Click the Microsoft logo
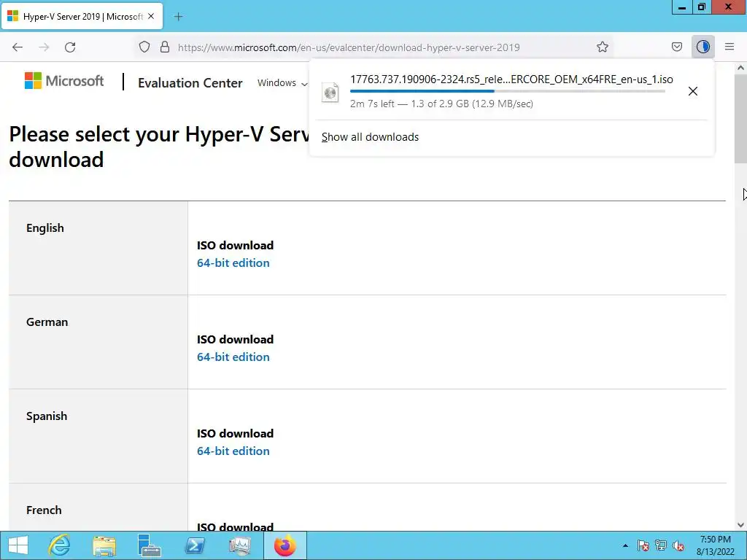 (x=64, y=81)
